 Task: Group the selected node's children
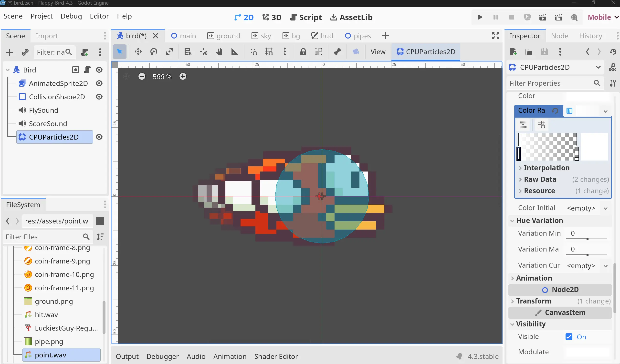[319, 52]
